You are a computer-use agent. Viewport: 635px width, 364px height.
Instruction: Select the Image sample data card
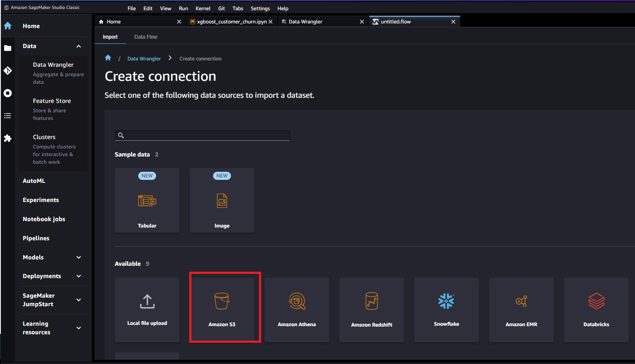click(x=222, y=200)
